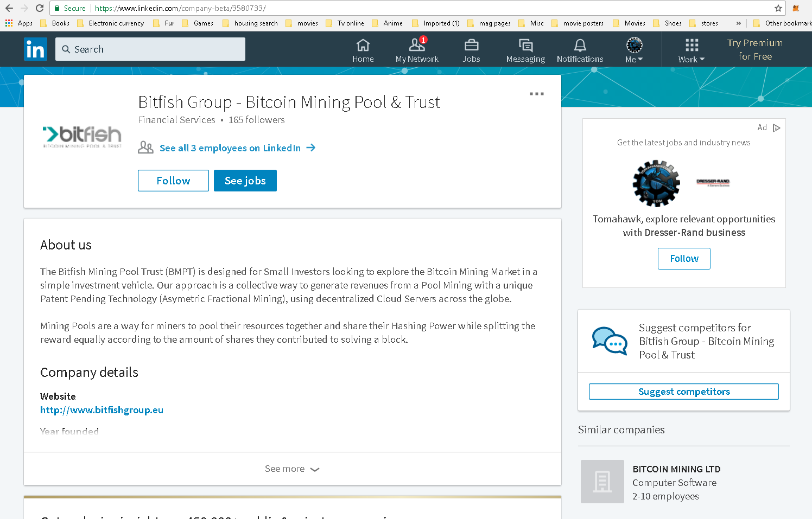Screen dimensions: 812x519
Task: Reload the page with refresh icon
Action: 40,8
